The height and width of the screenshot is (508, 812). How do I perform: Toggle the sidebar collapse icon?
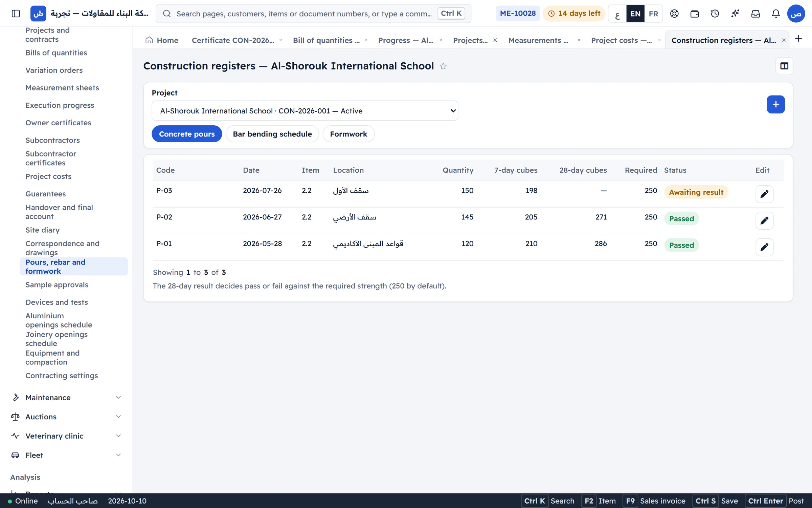tap(16, 14)
